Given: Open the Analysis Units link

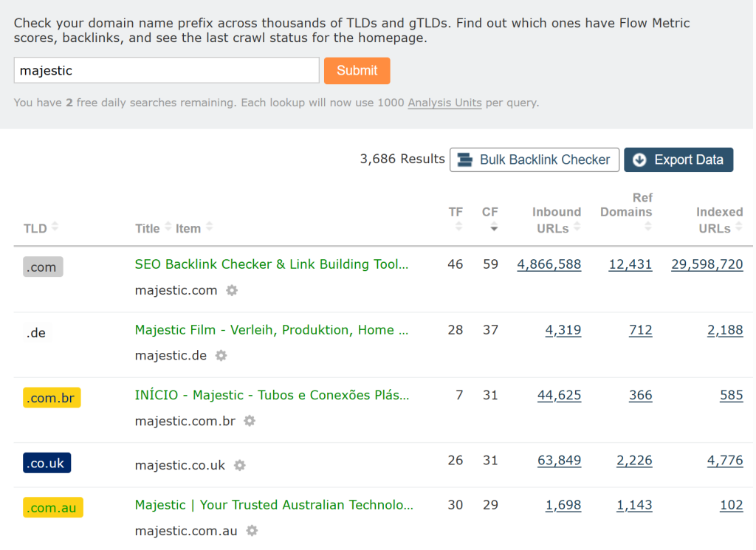Looking at the screenshot, I should coord(444,103).
